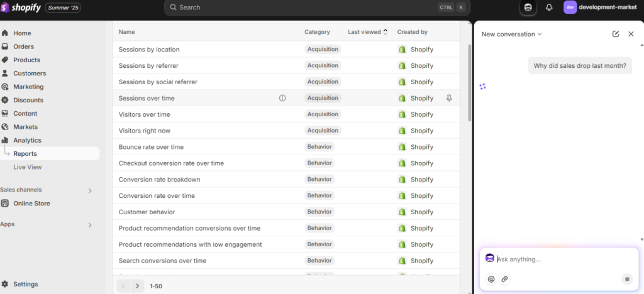Click the @ mention icon in chat box
Screen dimensions: 644x294
[491, 280]
